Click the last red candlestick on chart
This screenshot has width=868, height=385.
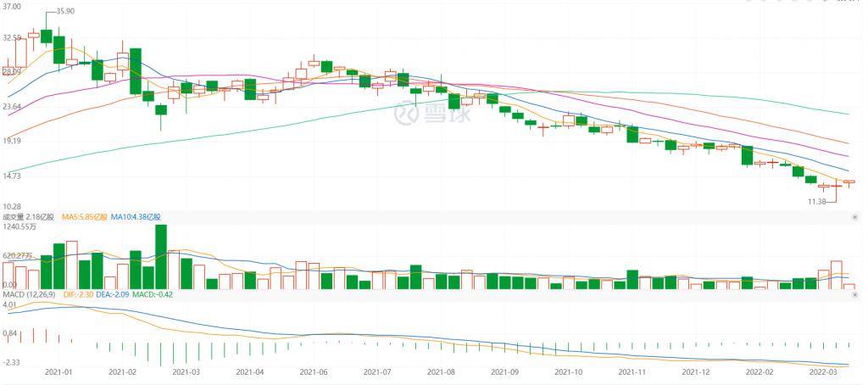click(849, 181)
